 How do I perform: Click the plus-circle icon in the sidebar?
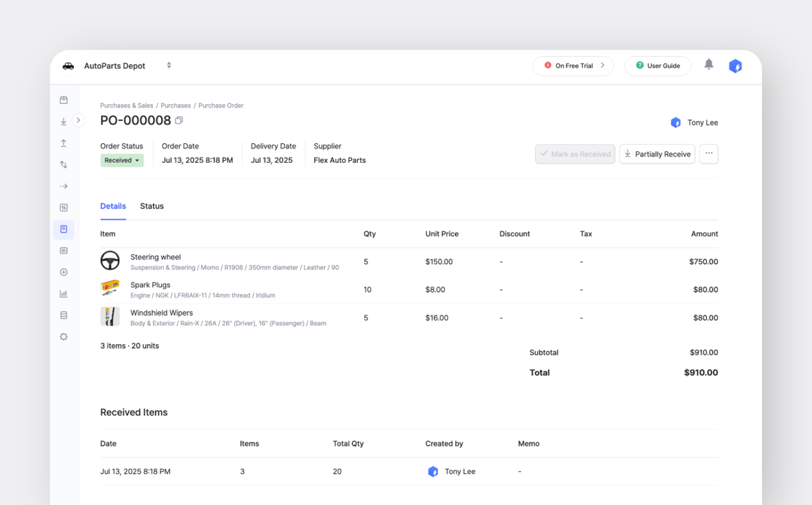point(63,272)
